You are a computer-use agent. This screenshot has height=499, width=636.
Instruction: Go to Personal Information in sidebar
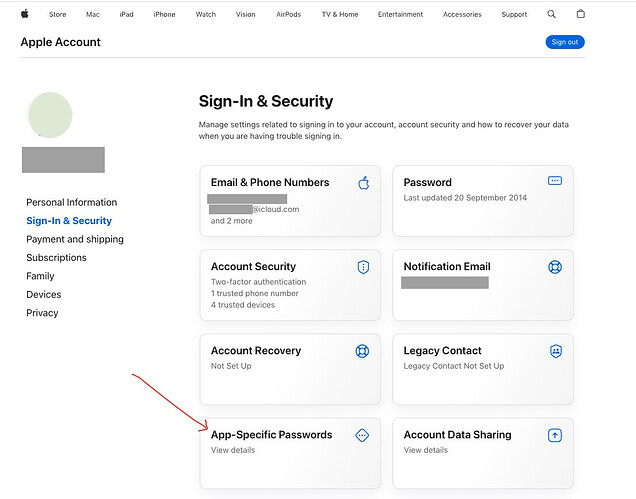(x=71, y=202)
